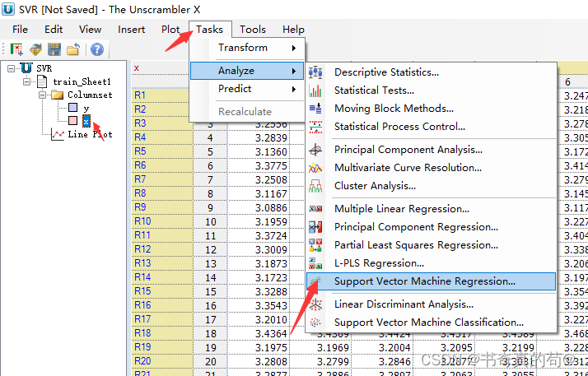Click the import data toolbar icon
This screenshot has height=376, width=588.
[35, 49]
